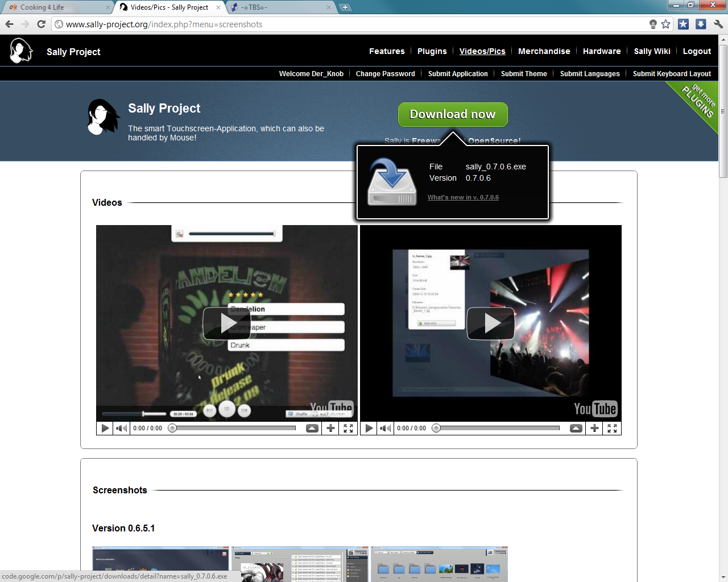Open Videos/Pics menu item
The width and height of the screenshot is (728, 582).
coord(482,51)
